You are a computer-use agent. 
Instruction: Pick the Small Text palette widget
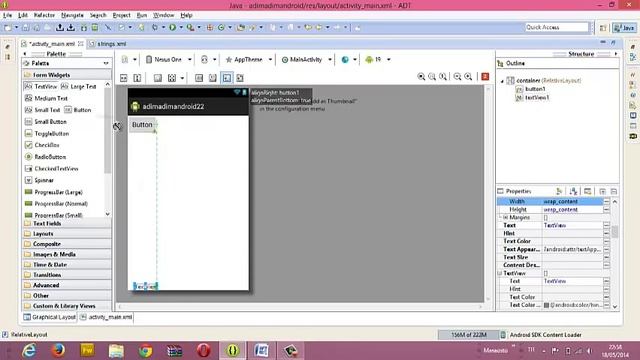coord(42,110)
